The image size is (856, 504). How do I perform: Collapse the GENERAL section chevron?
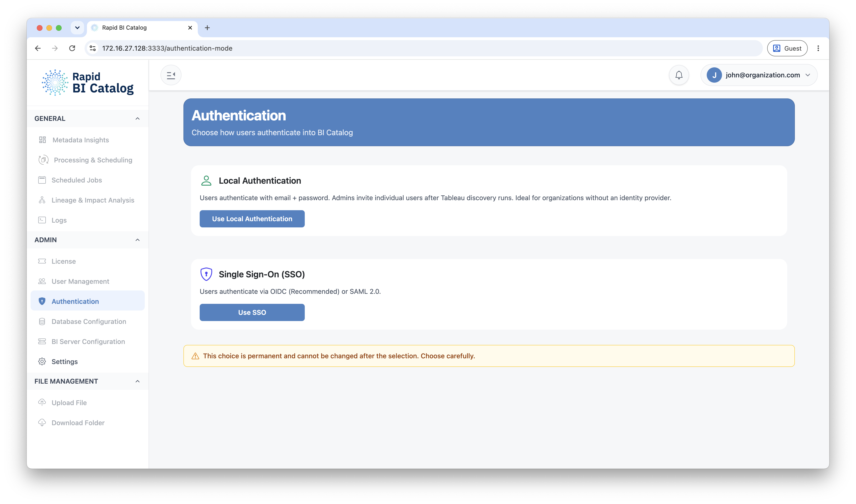point(138,118)
